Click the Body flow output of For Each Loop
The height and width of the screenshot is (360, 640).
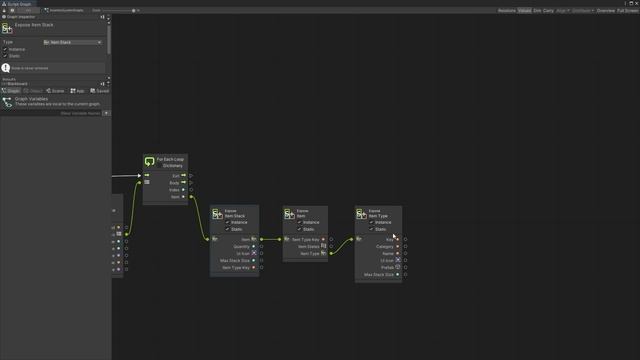pos(191,182)
